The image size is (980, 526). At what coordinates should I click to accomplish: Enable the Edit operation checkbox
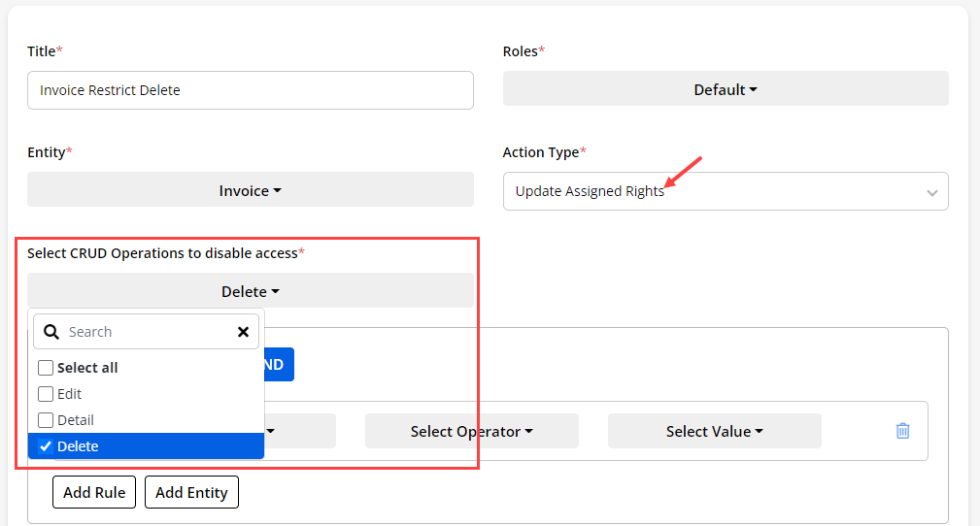pos(46,394)
